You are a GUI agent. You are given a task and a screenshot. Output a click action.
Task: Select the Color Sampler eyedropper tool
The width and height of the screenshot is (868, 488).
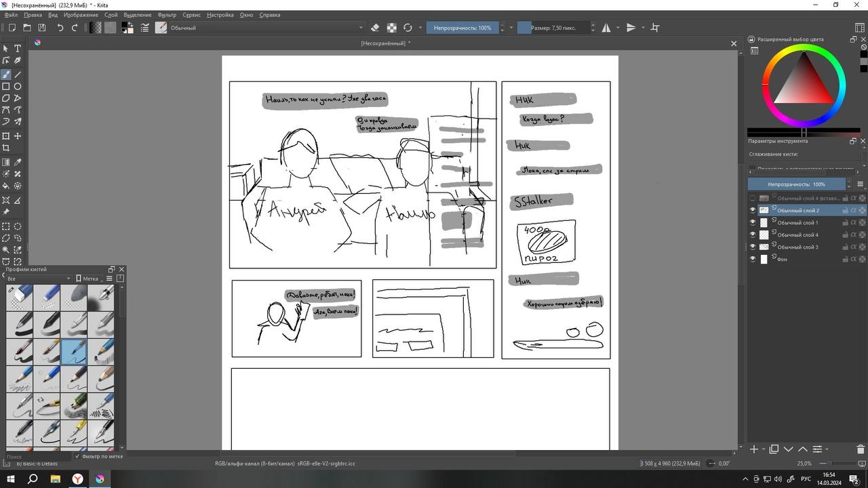(x=18, y=163)
